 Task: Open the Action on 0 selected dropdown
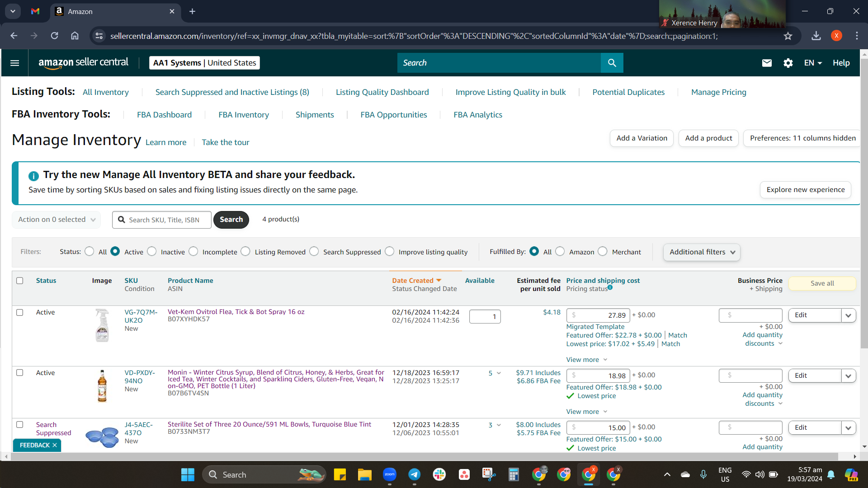coord(57,220)
